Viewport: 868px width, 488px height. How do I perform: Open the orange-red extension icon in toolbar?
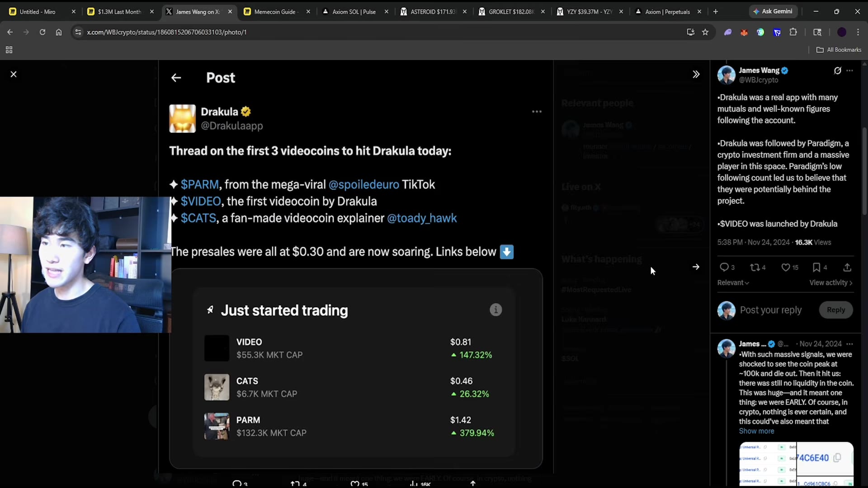tap(744, 32)
